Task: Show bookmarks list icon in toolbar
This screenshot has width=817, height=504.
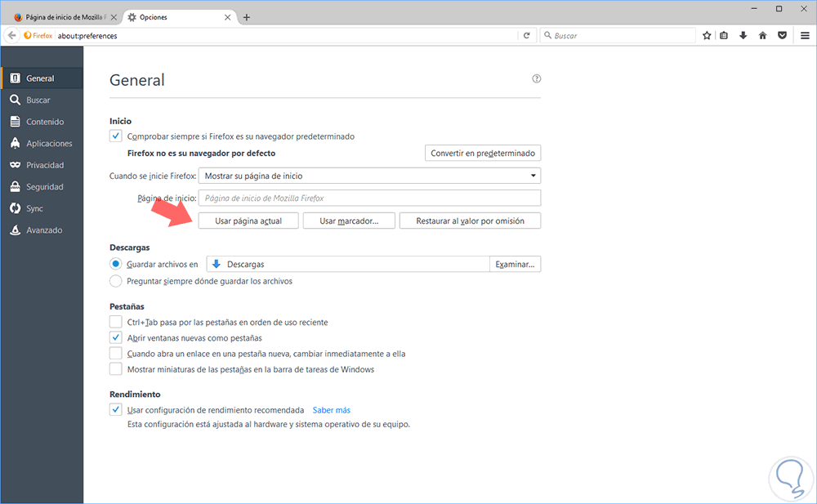Action: 724,35
